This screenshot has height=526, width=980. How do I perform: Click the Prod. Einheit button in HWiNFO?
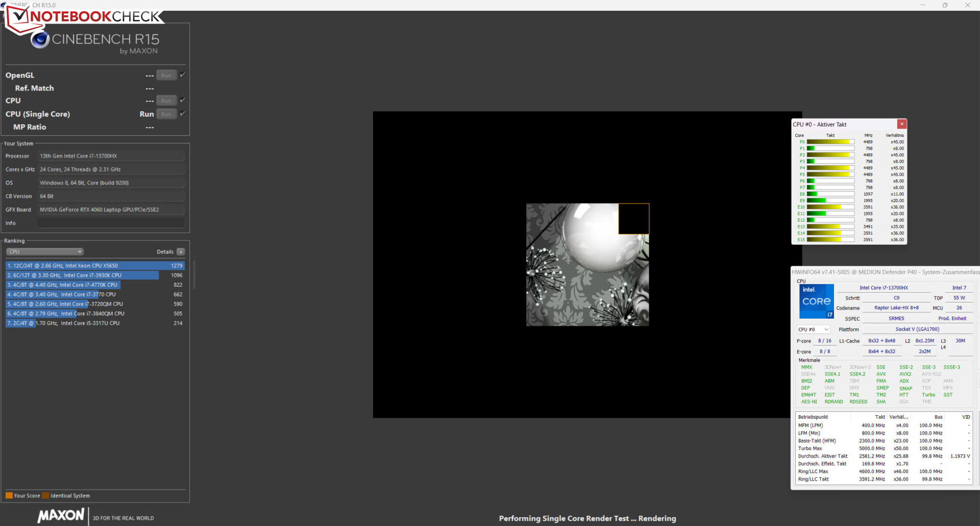coord(952,319)
